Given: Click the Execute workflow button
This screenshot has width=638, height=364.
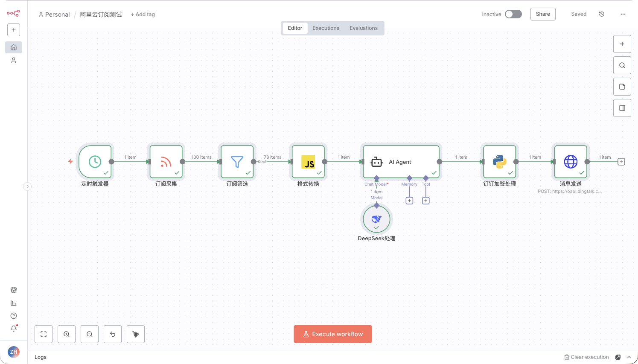Looking at the screenshot, I should tap(333, 334).
